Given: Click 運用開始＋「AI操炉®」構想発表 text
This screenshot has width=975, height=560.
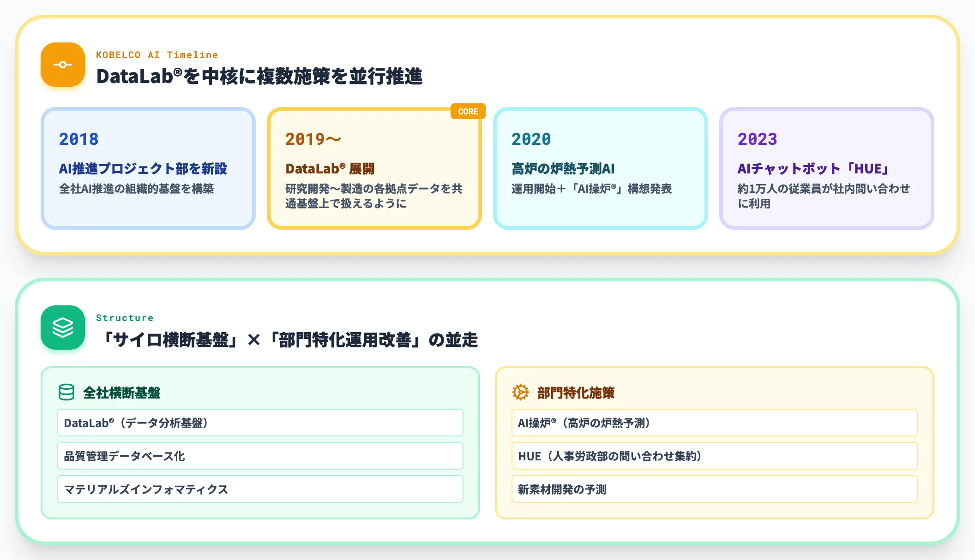Looking at the screenshot, I should click(591, 189).
